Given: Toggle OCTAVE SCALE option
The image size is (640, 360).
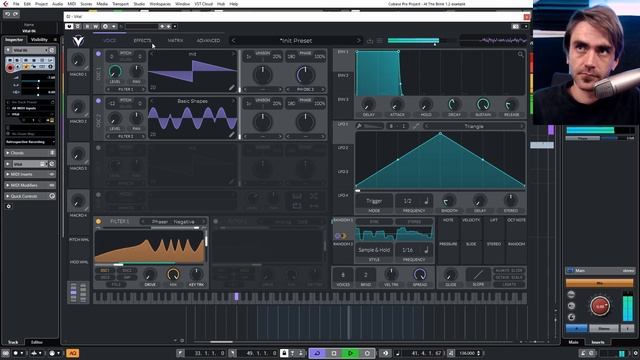Looking at the screenshot, I should (x=509, y=277).
